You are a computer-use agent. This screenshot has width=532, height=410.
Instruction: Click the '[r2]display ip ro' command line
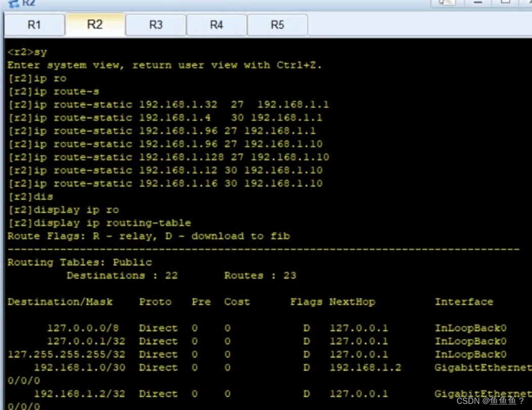pyautogui.click(x=63, y=210)
